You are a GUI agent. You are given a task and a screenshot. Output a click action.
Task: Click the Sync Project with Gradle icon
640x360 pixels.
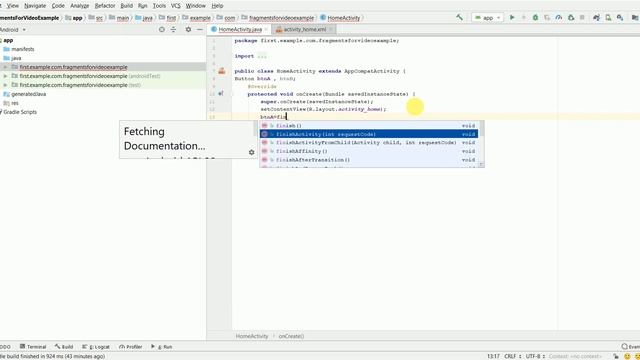tap(596, 18)
